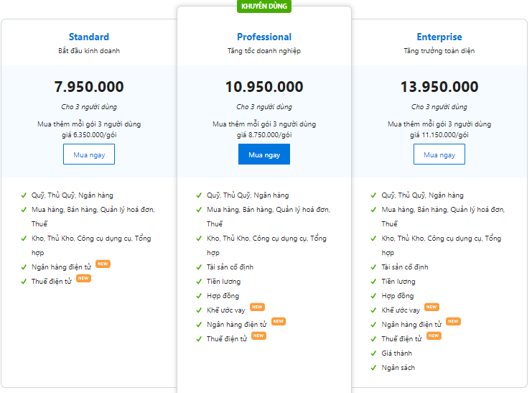Click 'Tài sản cố định' in Professional list
The width and height of the screenshot is (532, 393).
(230, 267)
